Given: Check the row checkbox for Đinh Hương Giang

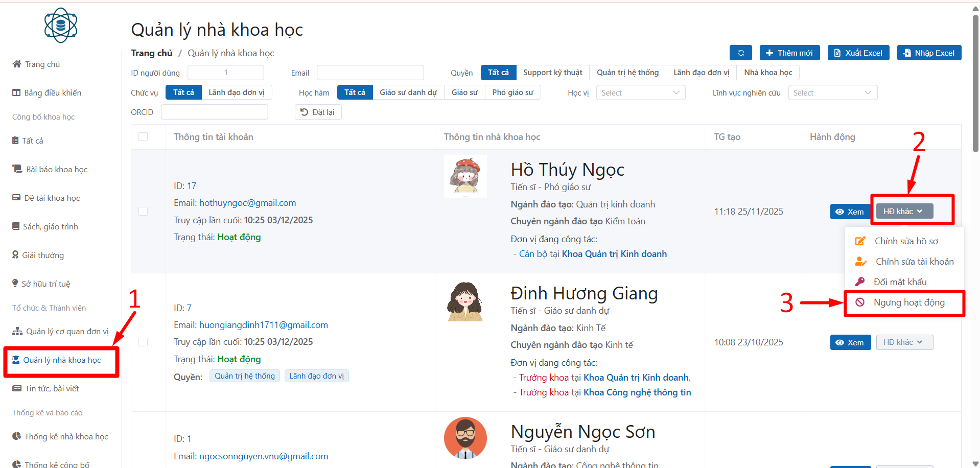Looking at the screenshot, I should [x=143, y=342].
